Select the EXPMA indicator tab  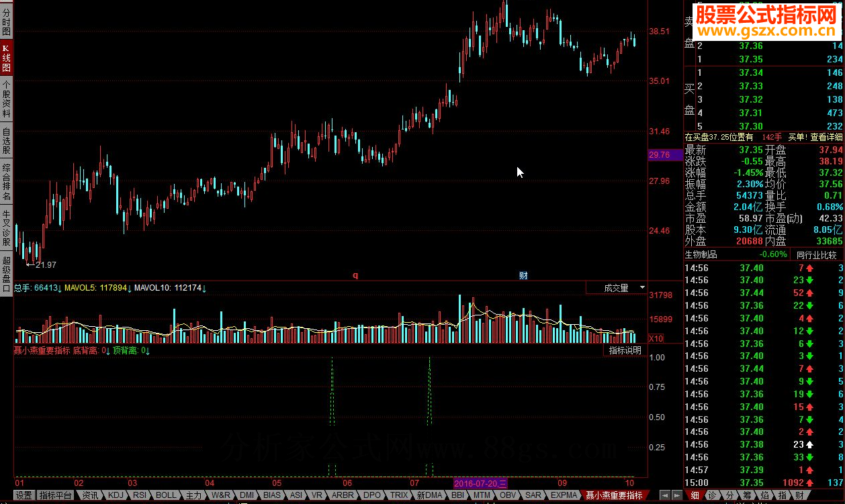[564, 495]
